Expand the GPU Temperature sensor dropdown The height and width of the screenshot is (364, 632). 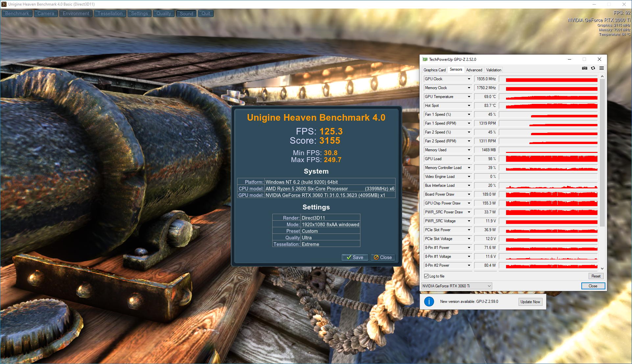469,97
